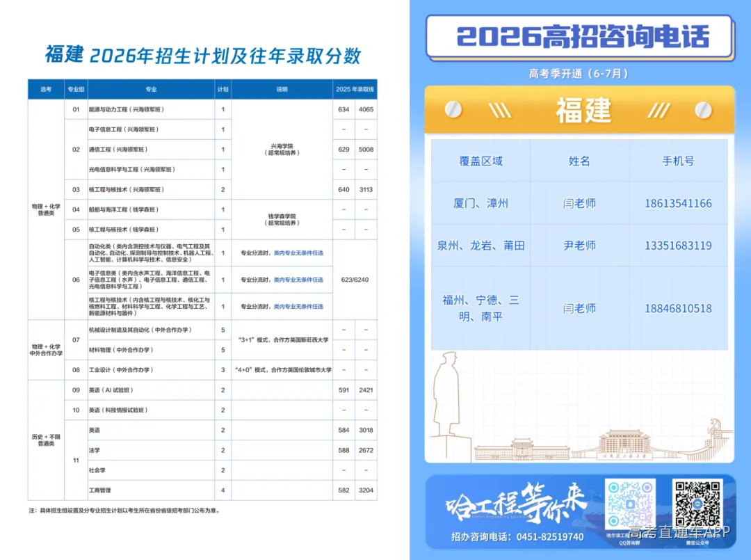Viewport: 751px width, 560px height.
Task: Click the 姓名 column header
Action: 579,161
